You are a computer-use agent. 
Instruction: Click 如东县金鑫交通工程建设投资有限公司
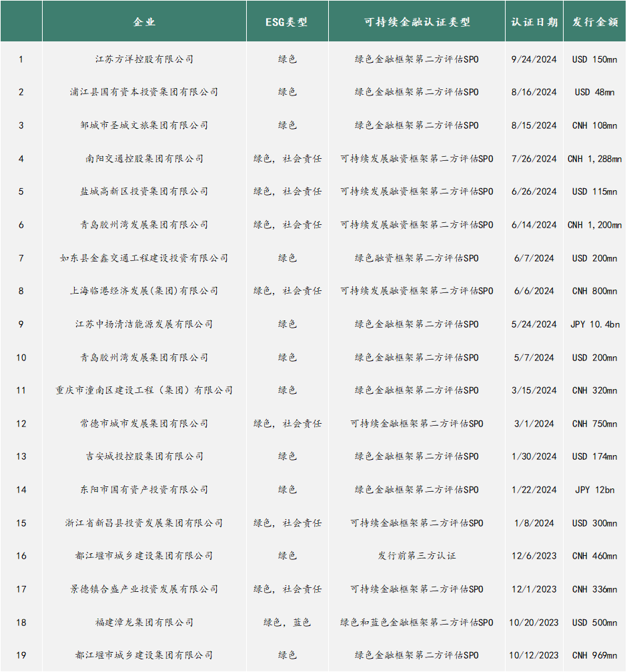144,258
